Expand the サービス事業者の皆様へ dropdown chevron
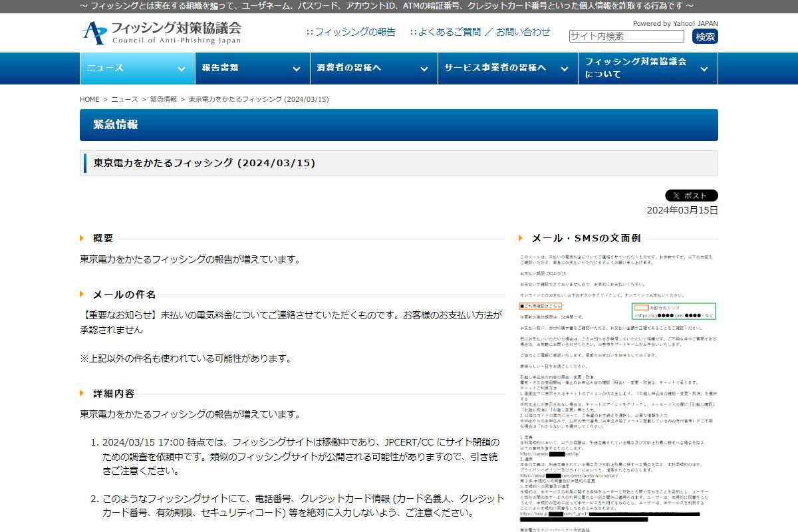Screen dimensions: 798x532 pyautogui.click(x=565, y=68)
